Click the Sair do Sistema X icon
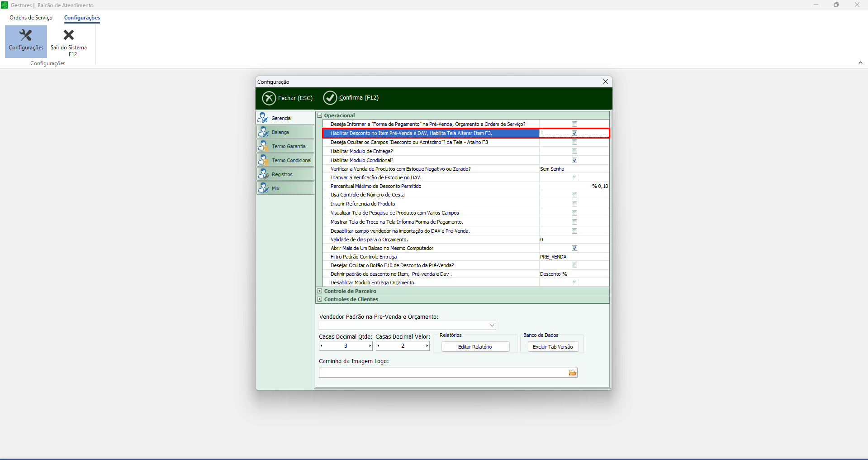The image size is (868, 460). pos(69,35)
